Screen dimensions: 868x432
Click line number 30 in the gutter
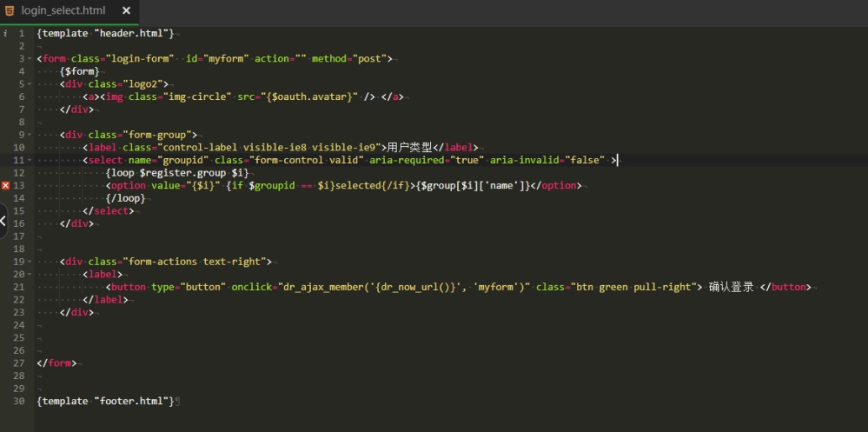pyautogui.click(x=18, y=401)
